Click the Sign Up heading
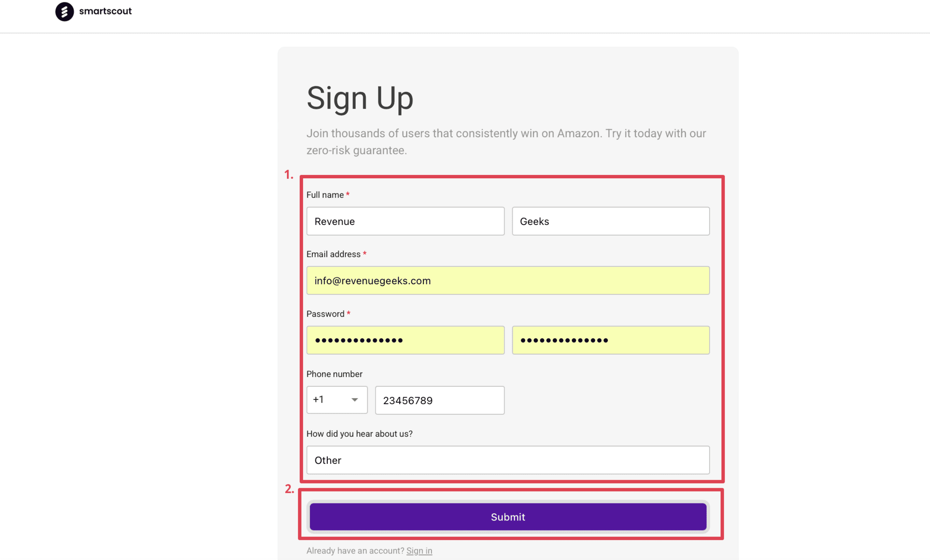The height and width of the screenshot is (560, 930). [x=359, y=98]
